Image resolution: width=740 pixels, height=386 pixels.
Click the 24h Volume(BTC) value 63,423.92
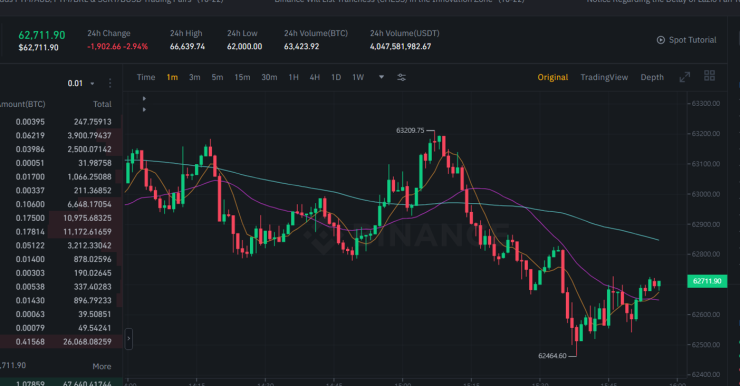click(x=302, y=47)
